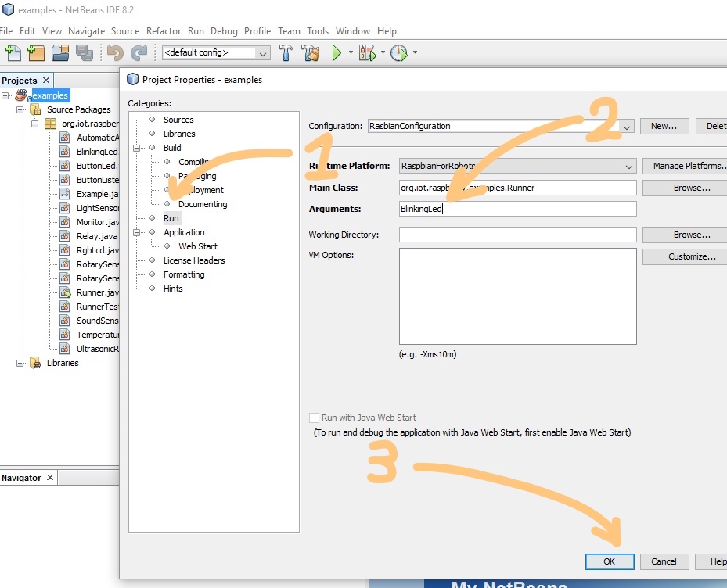
Task: Select the Web Start category
Action: coord(198,246)
